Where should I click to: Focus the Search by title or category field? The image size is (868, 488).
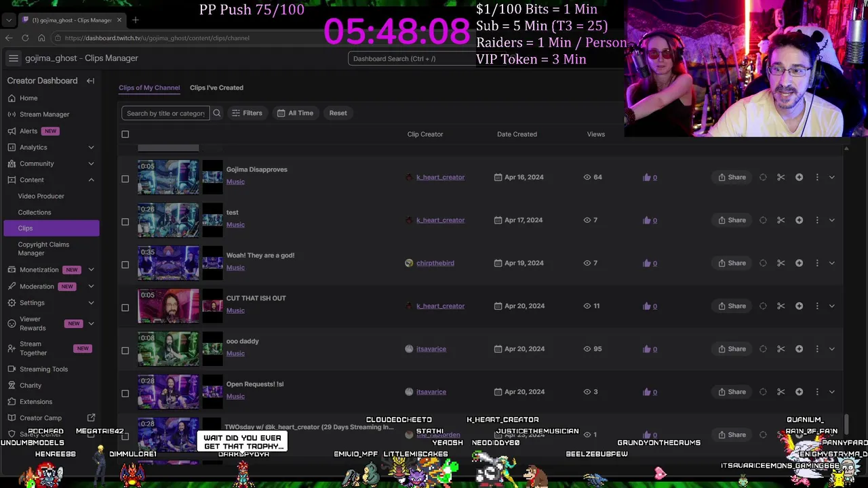coord(165,113)
